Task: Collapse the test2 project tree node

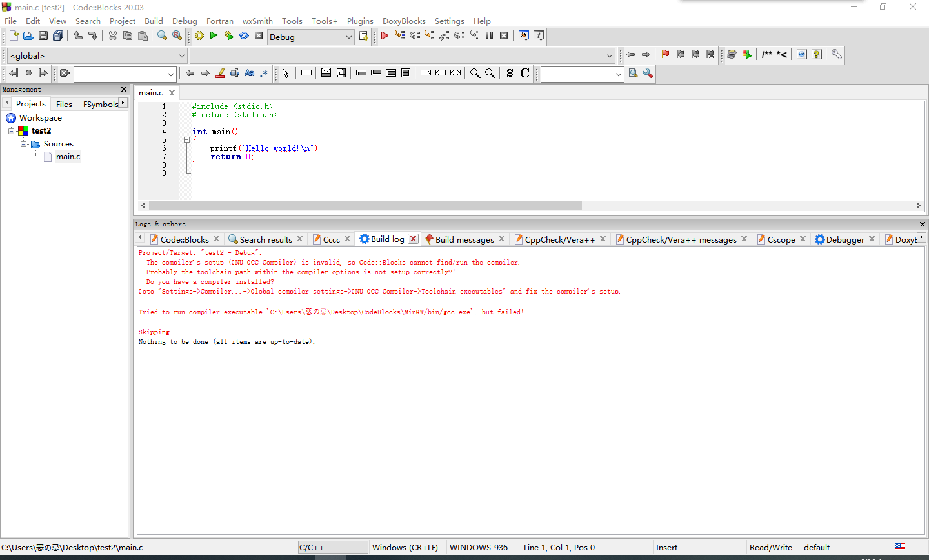Action: 12,131
